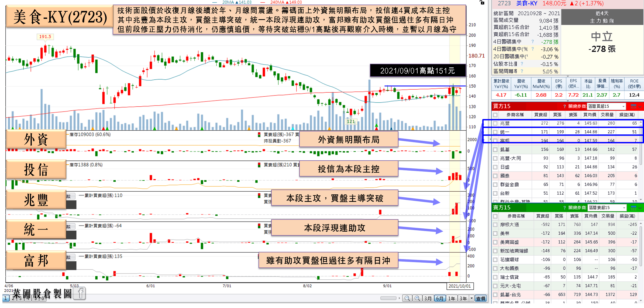Click the zoom out magnifier icon
The width and height of the screenshot is (644, 308).
(x=407, y=298)
